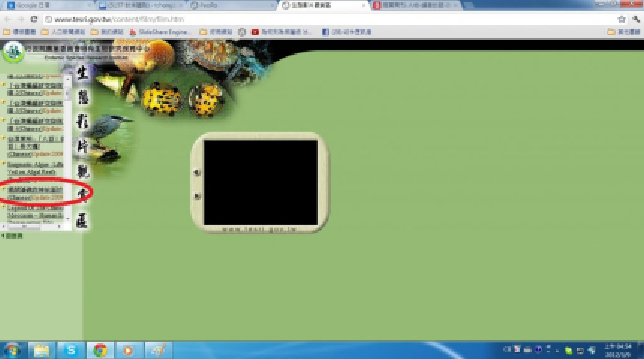
Task: Click the film list horizontal scrollbar
Action: tap(31, 227)
